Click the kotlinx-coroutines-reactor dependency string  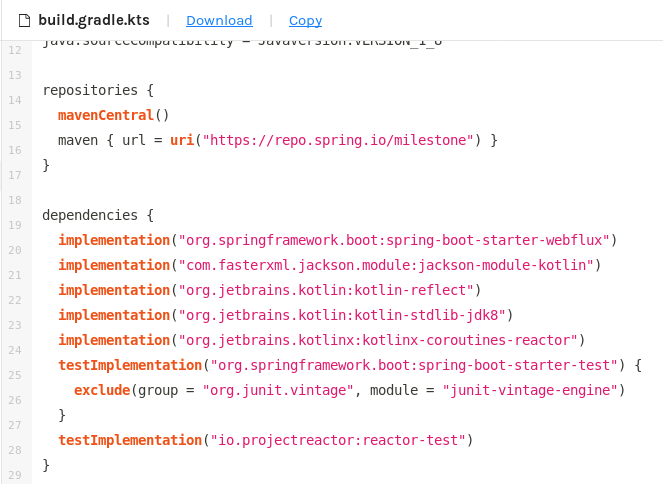(378, 340)
